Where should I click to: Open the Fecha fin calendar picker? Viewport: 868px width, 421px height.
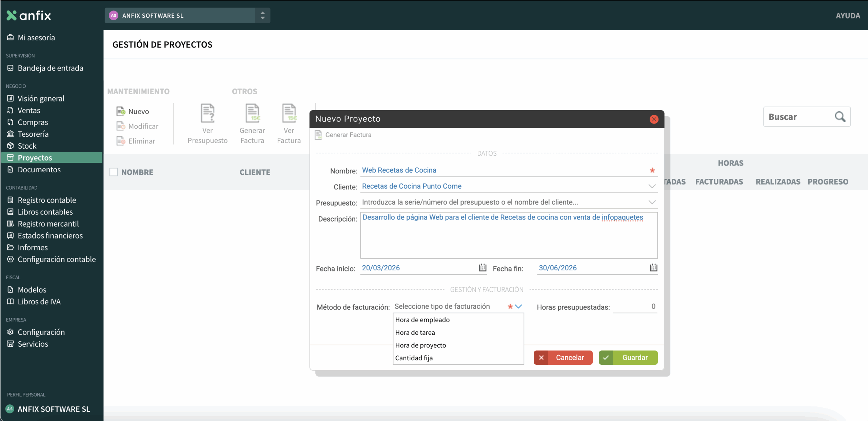(x=653, y=268)
